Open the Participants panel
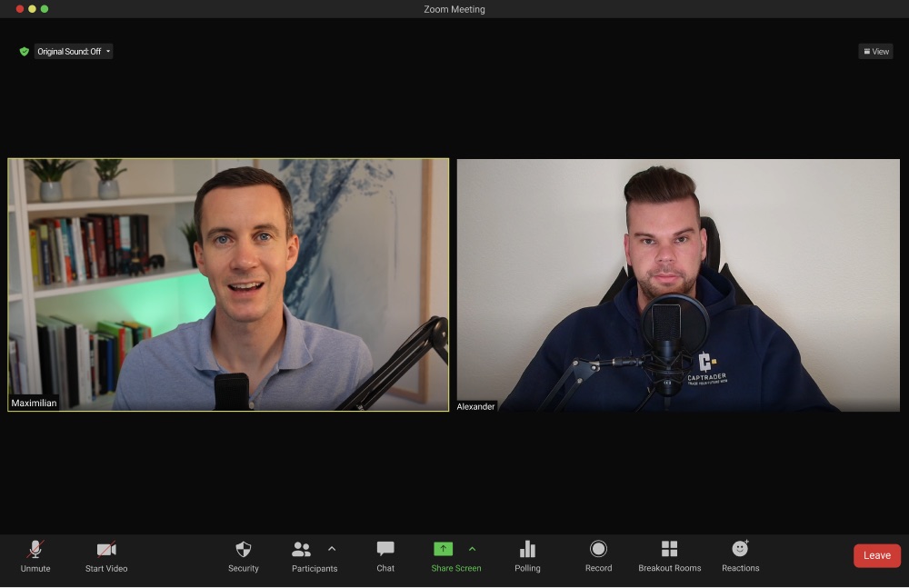Image resolution: width=909 pixels, height=588 pixels. point(302,550)
